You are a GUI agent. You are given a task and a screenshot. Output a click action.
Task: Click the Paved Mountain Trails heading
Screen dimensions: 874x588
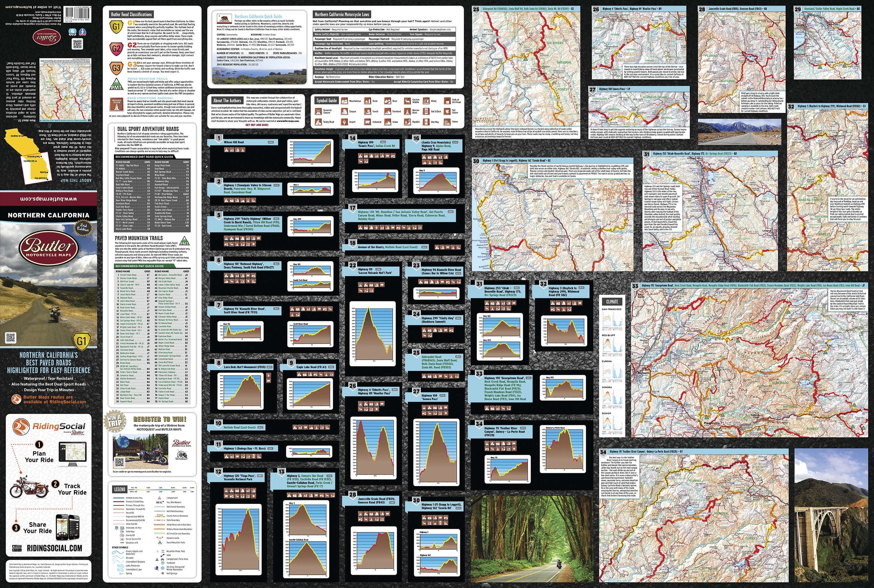point(139,238)
